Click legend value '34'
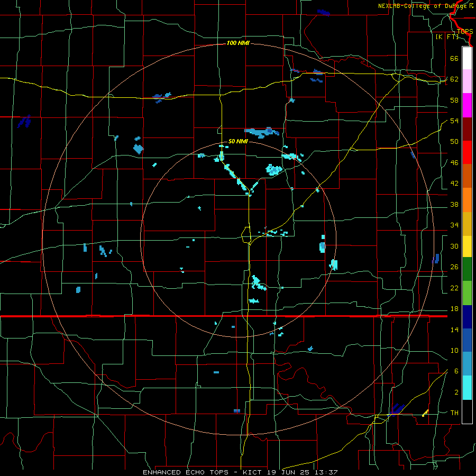476x476 pixels. coord(454,225)
